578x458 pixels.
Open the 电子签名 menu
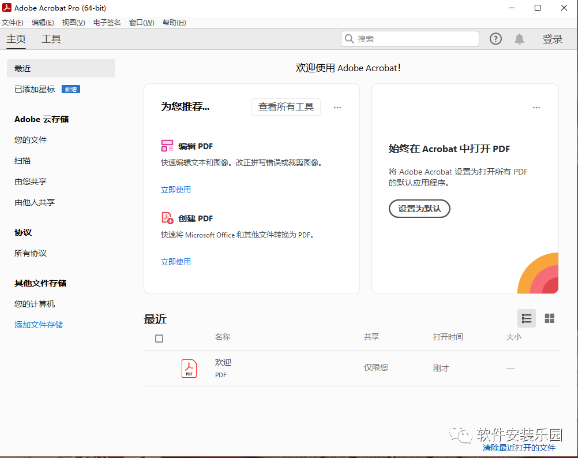click(x=107, y=22)
